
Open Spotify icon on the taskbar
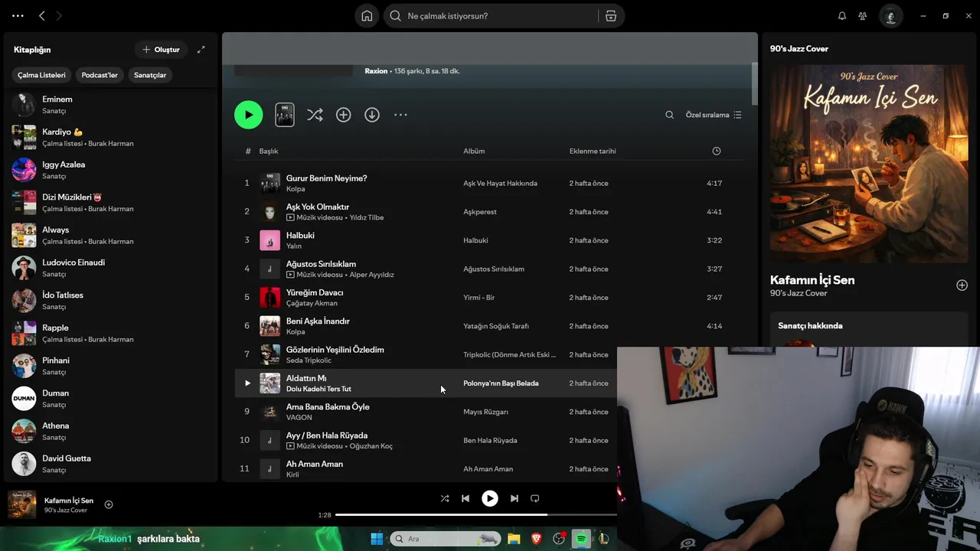click(581, 539)
